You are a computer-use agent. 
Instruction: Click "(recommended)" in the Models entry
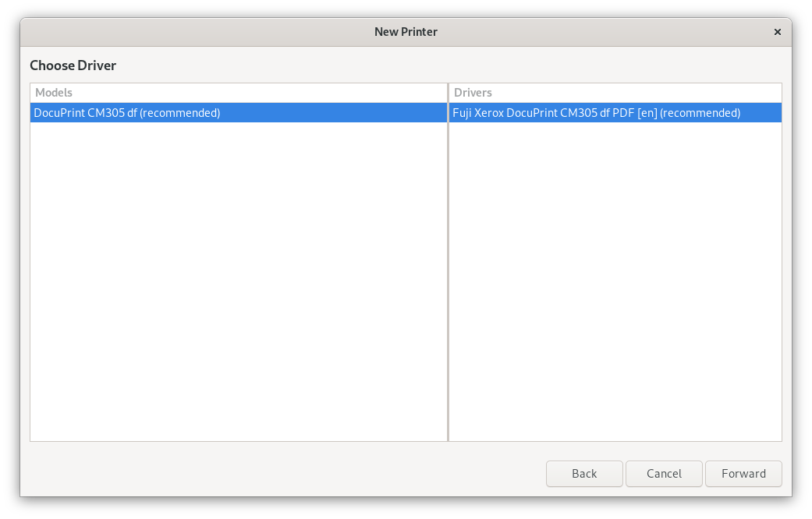[180, 113]
